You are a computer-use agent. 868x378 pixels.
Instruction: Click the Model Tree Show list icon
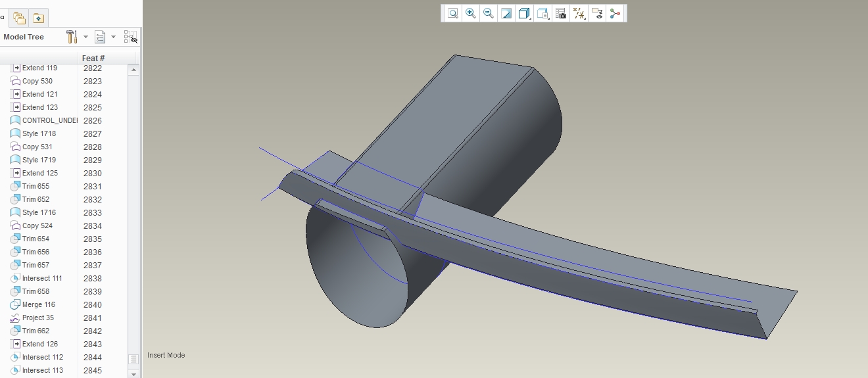point(100,37)
